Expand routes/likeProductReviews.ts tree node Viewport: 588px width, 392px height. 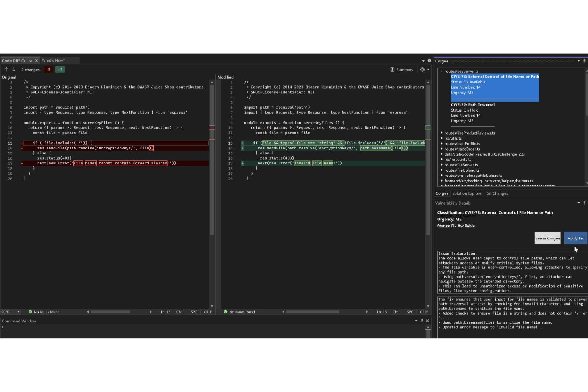tap(442, 133)
